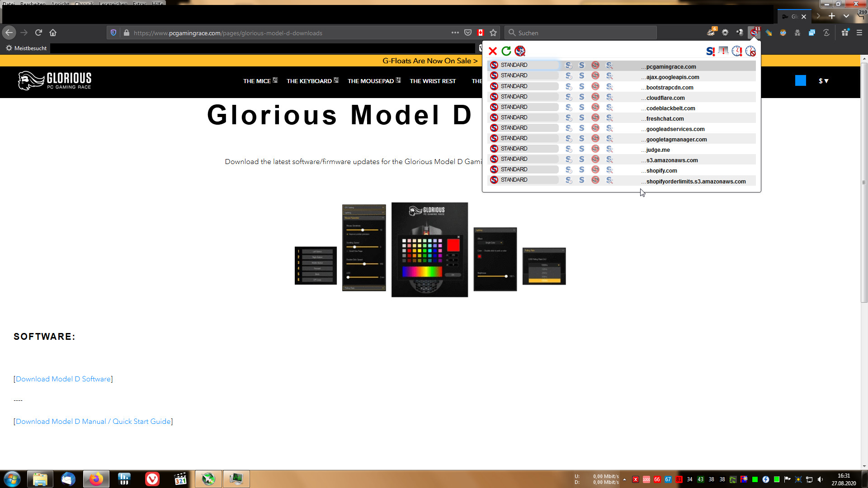Screen dimensions: 868x488
Task: Click the green reload icon in NoScript
Action: 506,51
